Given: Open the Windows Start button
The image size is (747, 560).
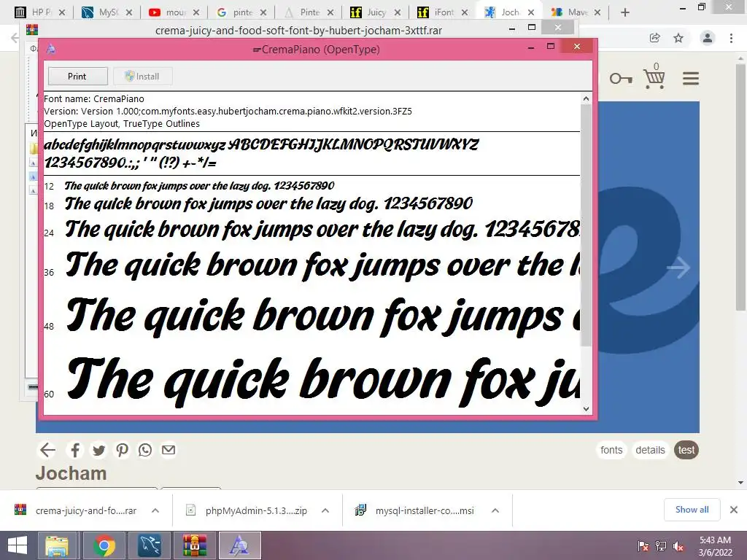Looking at the screenshot, I should coord(18,545).
